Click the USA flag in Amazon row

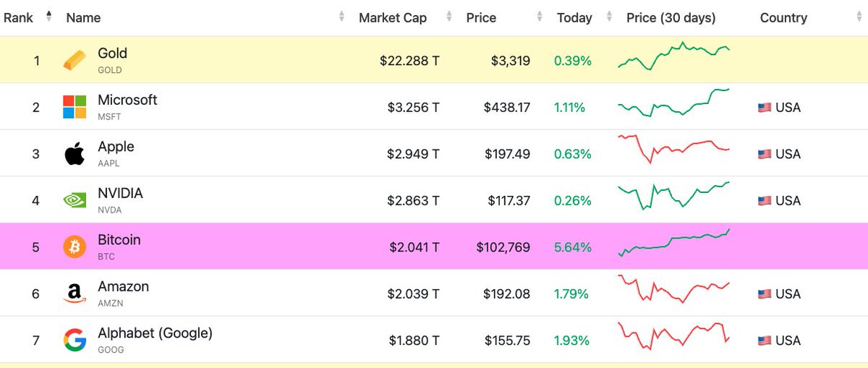[765, 294]
